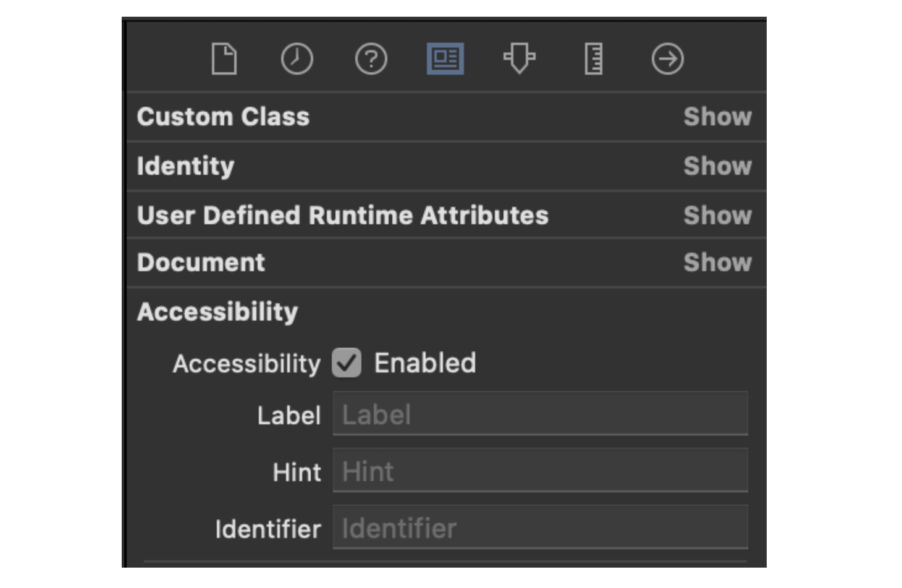Focus the accessibility Label text field

(x=540, y=414)
